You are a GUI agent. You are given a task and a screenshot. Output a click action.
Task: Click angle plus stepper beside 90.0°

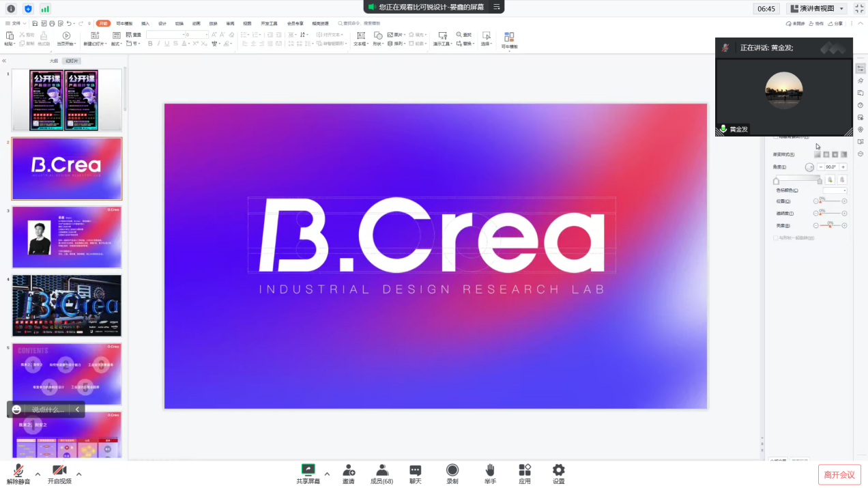843,167
